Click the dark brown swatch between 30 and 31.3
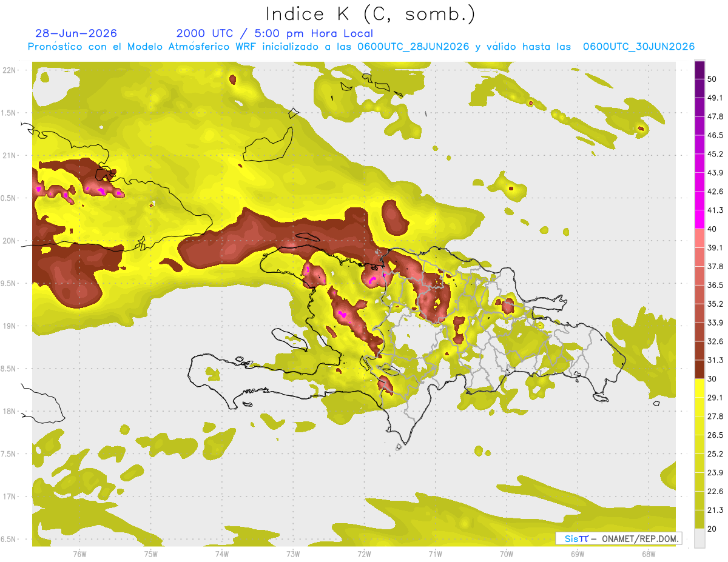 point(699,369)
